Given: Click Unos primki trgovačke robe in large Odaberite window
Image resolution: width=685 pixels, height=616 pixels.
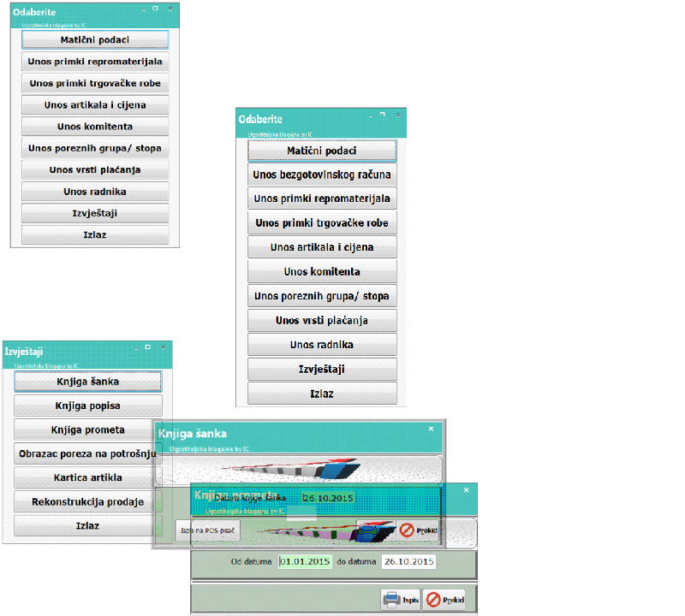Looking at the screenshot, I should pos(322,223).
